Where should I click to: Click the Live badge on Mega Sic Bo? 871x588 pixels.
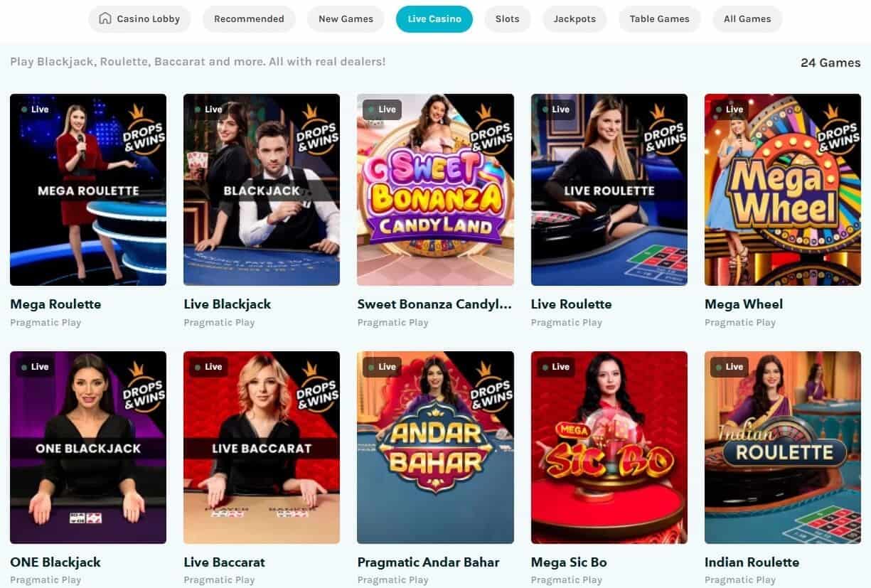[x=555, y=367]
